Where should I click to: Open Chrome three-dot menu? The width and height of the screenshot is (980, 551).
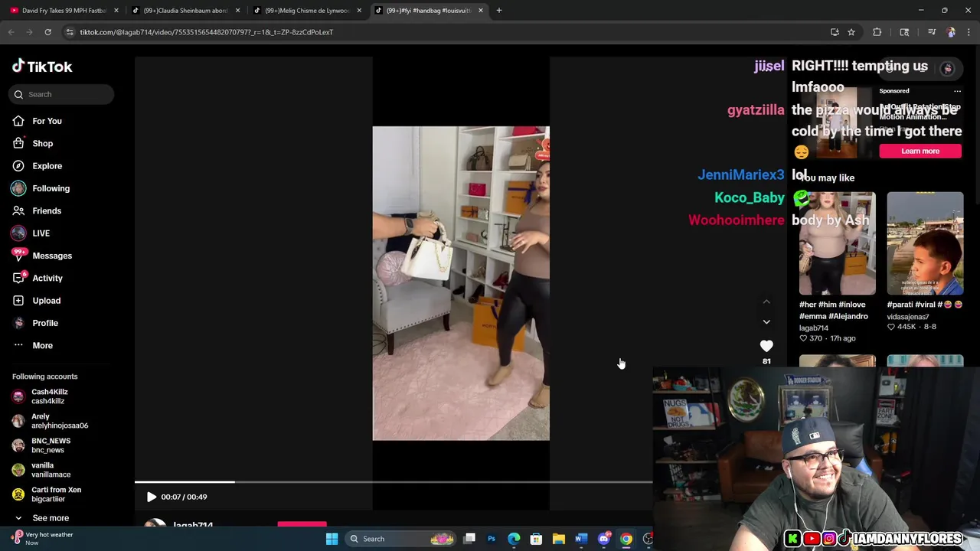coord(969,32)
